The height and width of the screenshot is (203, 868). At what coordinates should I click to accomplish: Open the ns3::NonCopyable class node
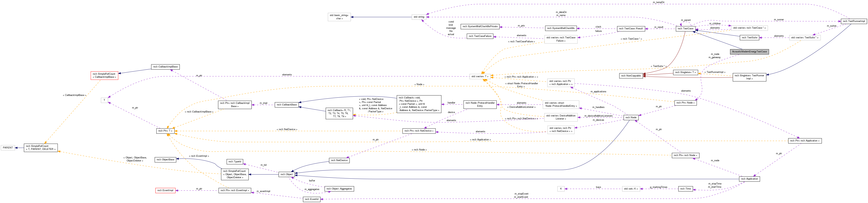click(631, 76)
